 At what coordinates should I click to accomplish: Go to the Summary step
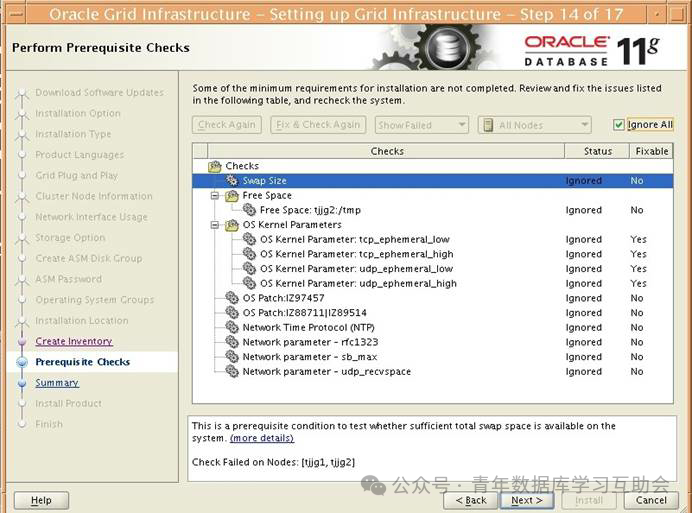click(57, 383)
